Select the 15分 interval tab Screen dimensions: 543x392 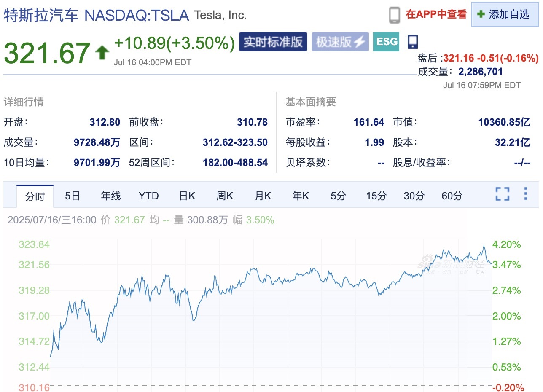click(x=376, y=196)
